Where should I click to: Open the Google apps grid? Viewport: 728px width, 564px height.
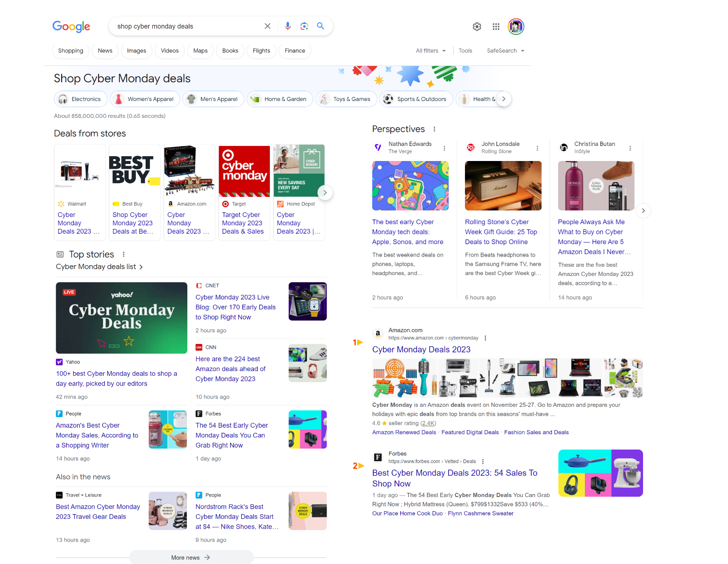tap(496, 27)
